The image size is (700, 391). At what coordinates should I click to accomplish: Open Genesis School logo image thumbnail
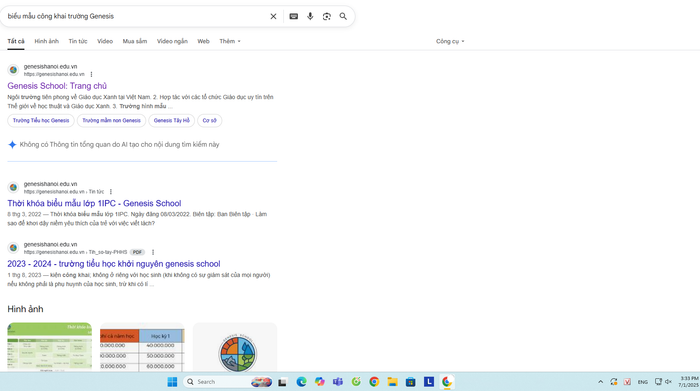pyautogui.click(x=235, y=347)
